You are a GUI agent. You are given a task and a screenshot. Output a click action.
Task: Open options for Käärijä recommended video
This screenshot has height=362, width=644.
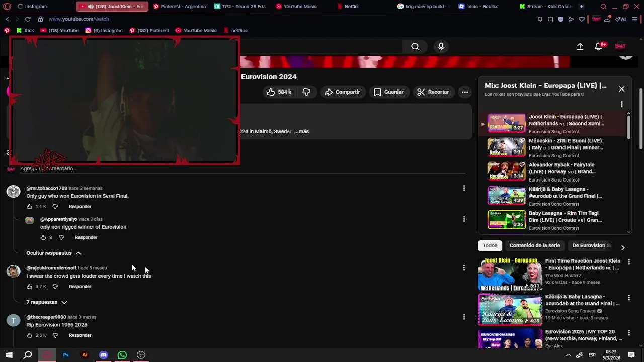pyautogui.click(x=629, y=298)
